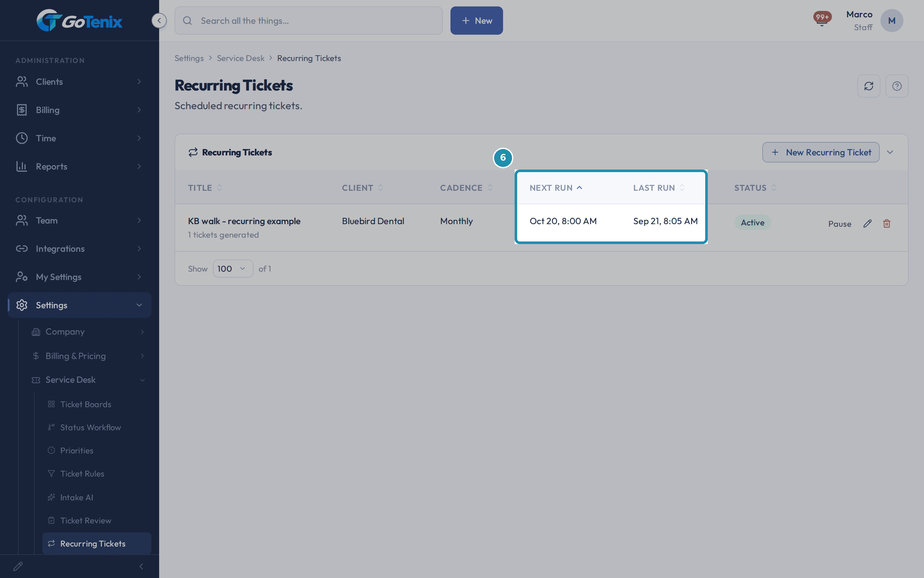The image size is (924, 578).
Task: Open Ticket Review settings
Action: pos(97,520)
